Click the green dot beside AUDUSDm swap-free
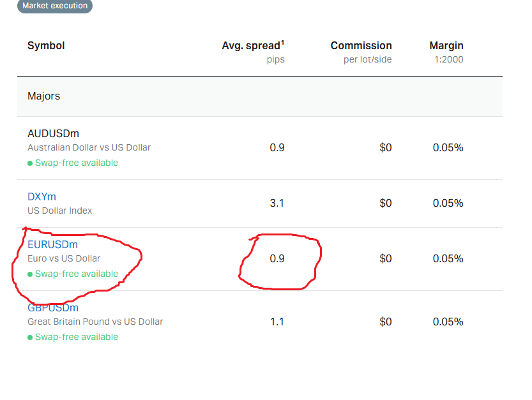 [x=30, y=163]
